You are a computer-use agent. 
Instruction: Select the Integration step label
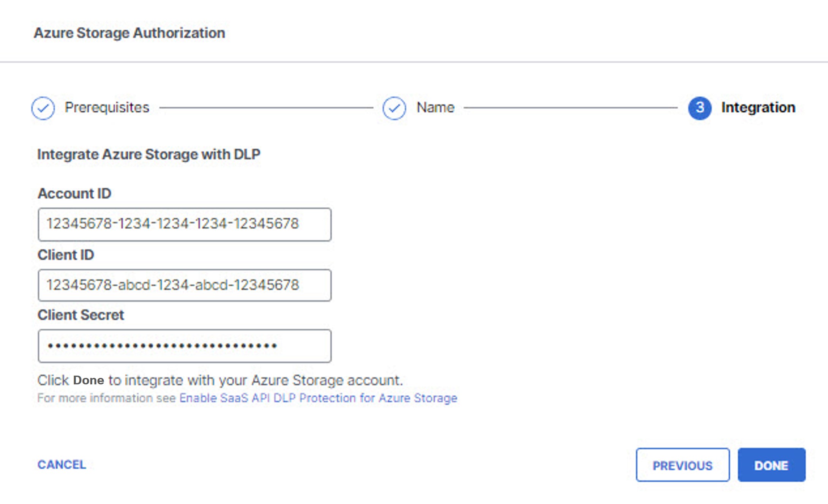pyautogui.click(x=758, y=107)
